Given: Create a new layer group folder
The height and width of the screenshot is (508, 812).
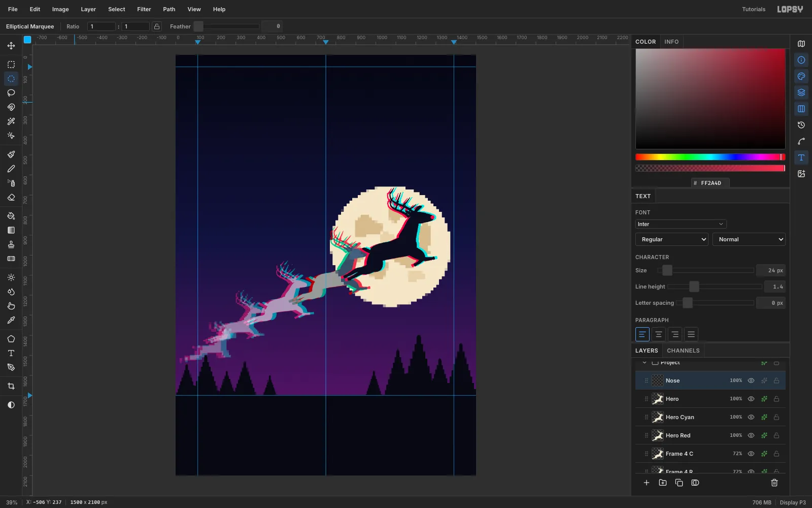Looking at the screenshot, I should [x=663, y=483].
